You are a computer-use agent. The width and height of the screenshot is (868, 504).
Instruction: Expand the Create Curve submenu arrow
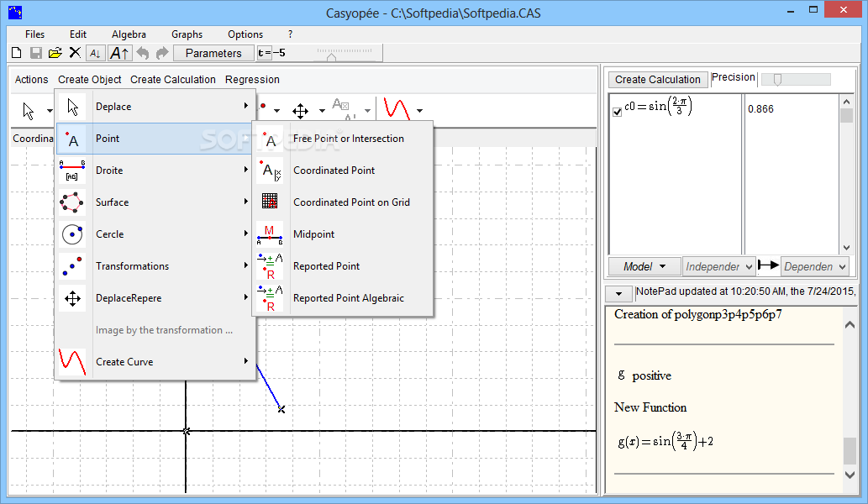pyautogui.click(x=246, y=361)
